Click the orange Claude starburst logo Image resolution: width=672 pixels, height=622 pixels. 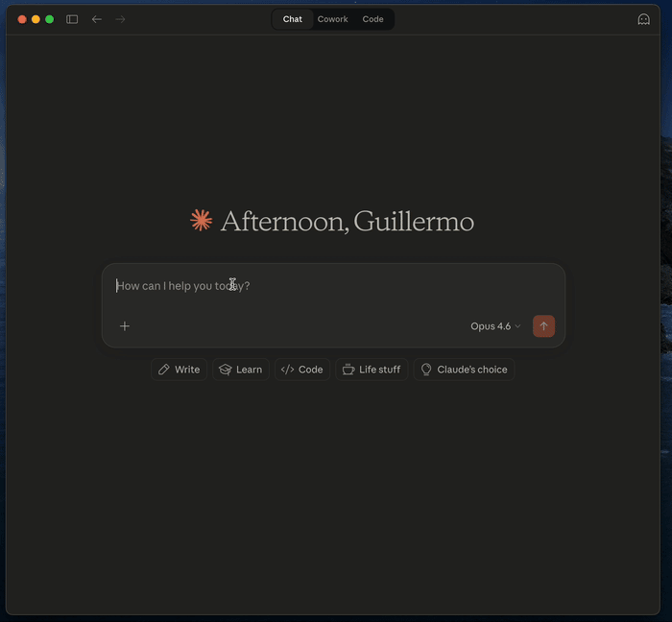coord(201,220)
